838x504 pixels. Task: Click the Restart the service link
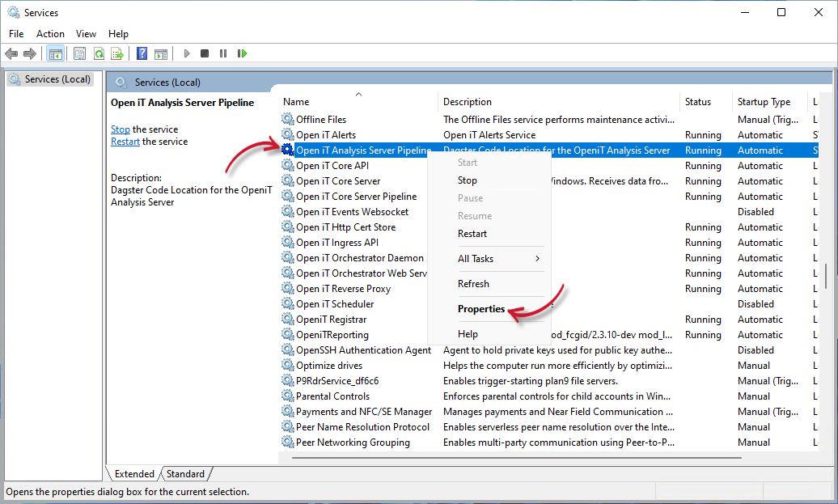(x=125, y=142)
